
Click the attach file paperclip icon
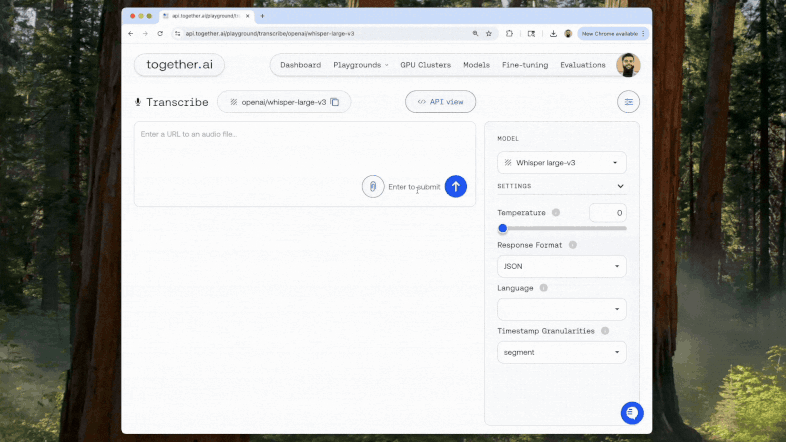[373, 186]
